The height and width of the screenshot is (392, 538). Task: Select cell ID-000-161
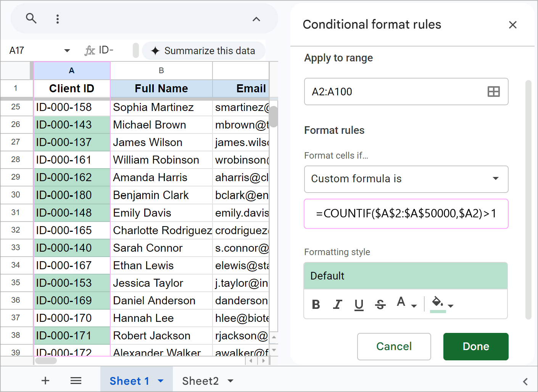click(x=72, y=160)
